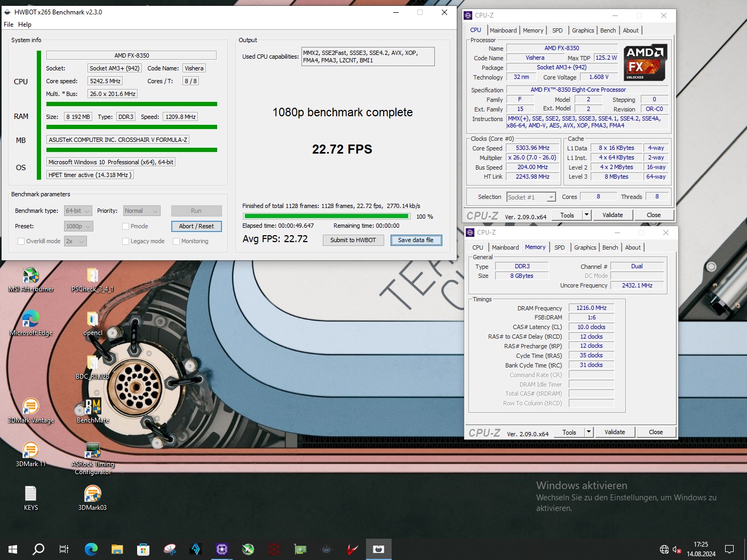This screenshot has width=747, height=560.
Task: Click Abort / Reset button
Action: (x=196, y=226)
